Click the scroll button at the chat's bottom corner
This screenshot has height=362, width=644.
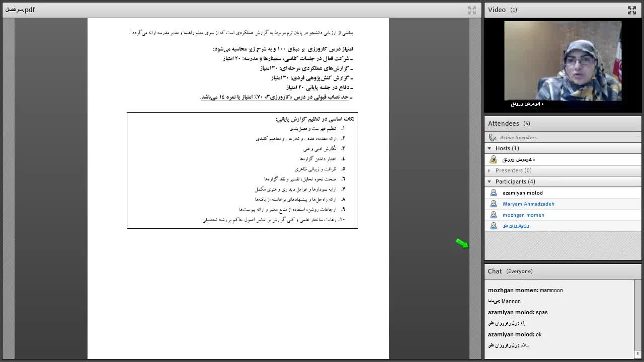click(x=637, y=354)
